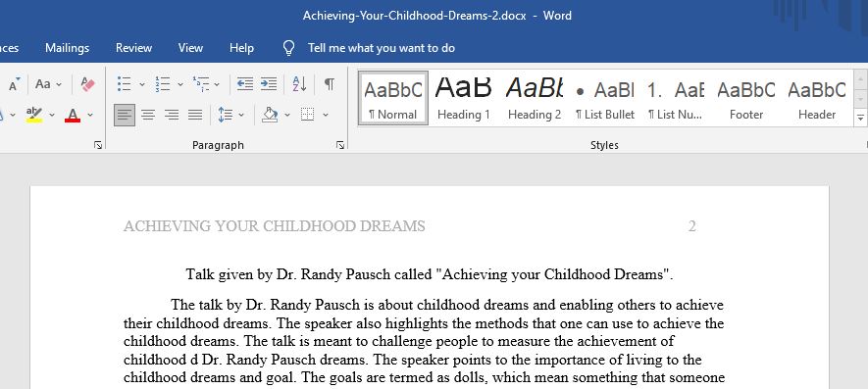
Task: Click Line and Paragraph Spacing icon
Action: [x=226, y=115]
